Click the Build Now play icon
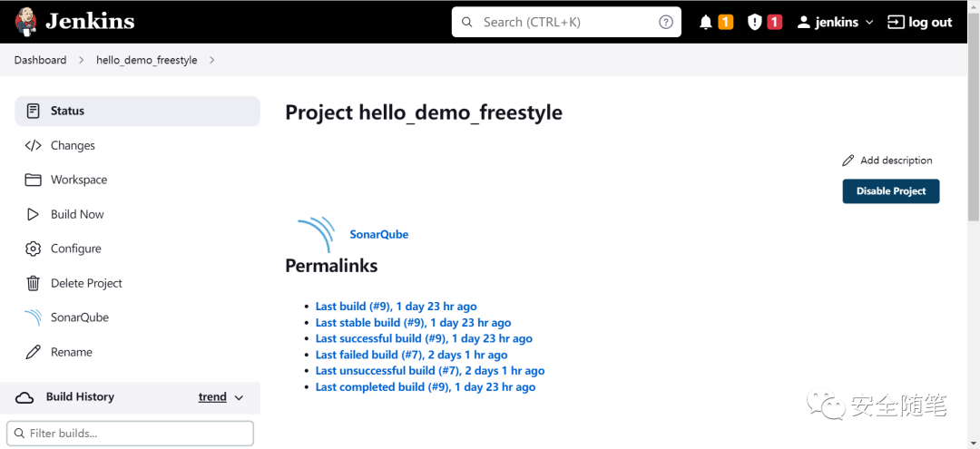Screen dimensions: 980x449 [34, 214]
